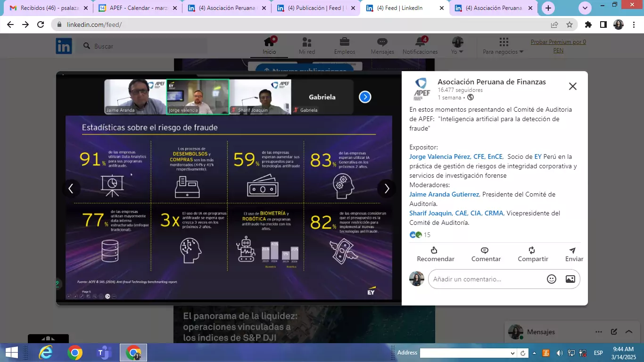Open Microsoft Teams from the taskbar
This screenshot has height=362, width=644.
[x=104, y=353]
